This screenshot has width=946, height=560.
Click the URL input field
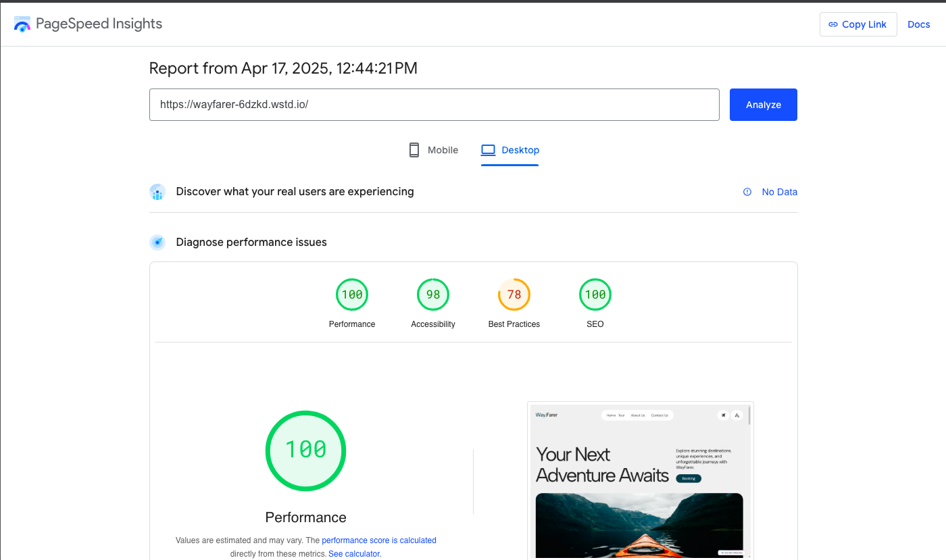pos(434,105)
